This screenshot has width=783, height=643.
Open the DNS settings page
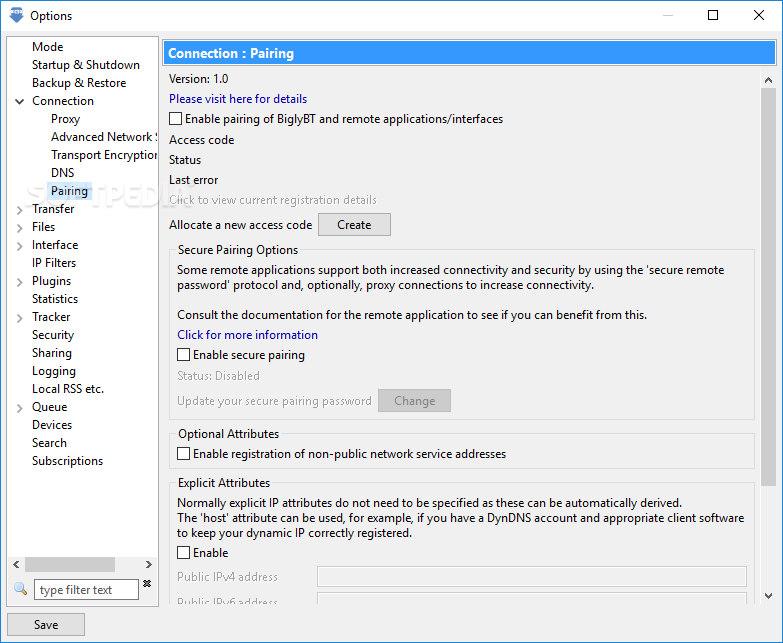[x=62, y=173]
